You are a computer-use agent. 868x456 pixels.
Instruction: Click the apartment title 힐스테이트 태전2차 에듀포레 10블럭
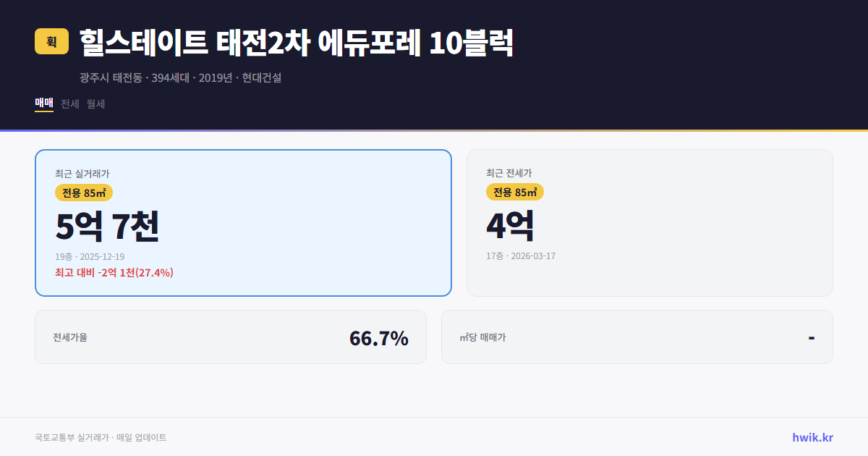[293, 43]
